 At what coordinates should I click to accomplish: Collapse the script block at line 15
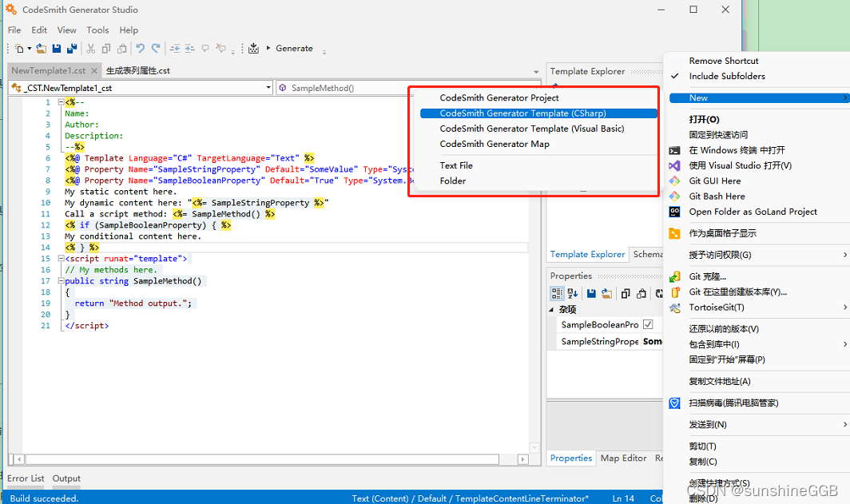62,259
